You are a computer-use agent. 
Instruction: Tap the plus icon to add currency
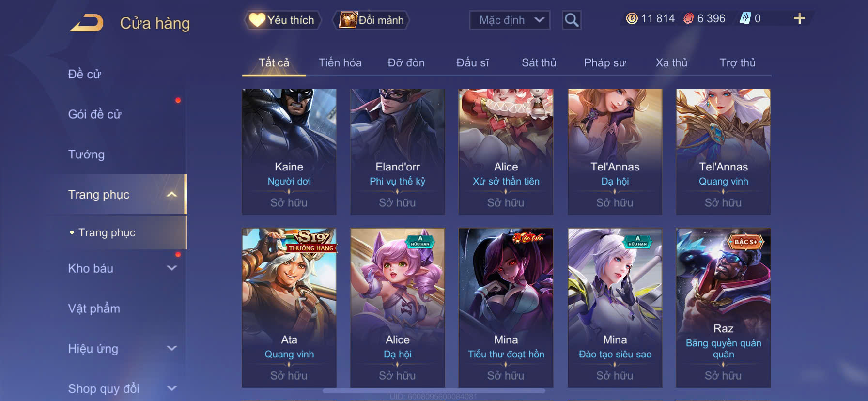(799, 18)
